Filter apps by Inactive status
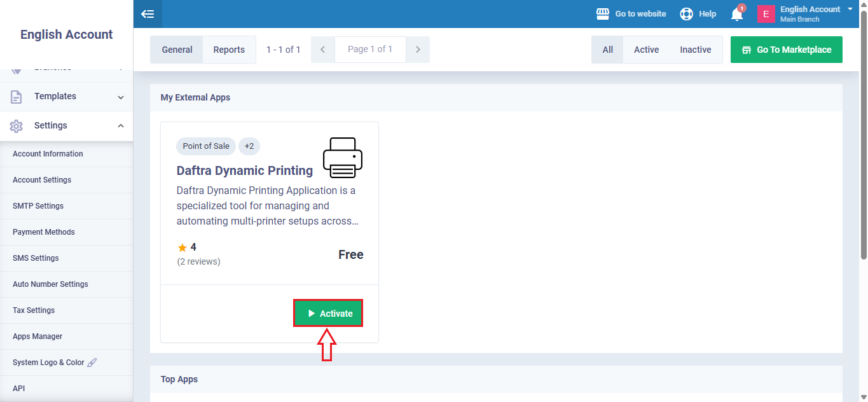 pos(695,50)
